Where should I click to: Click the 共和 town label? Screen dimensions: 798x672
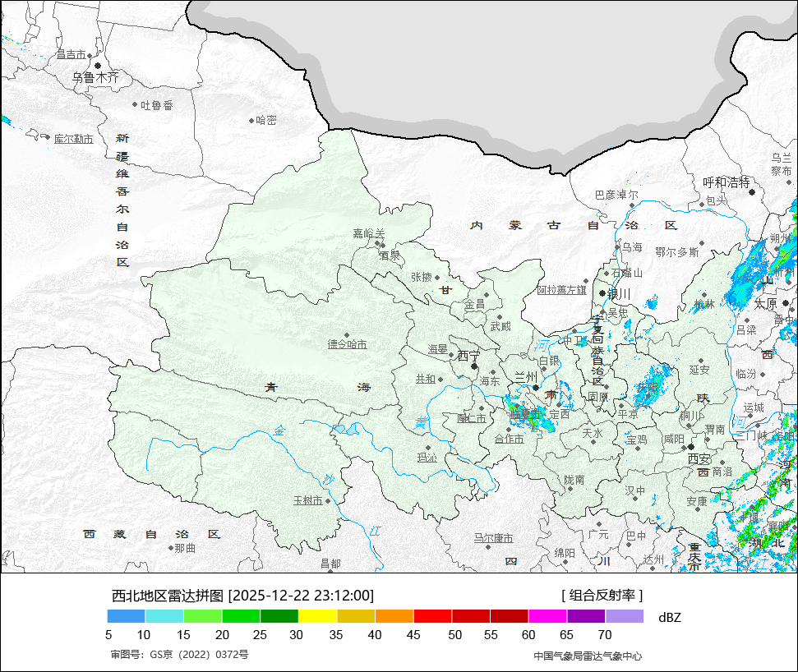tap(426, 379)
